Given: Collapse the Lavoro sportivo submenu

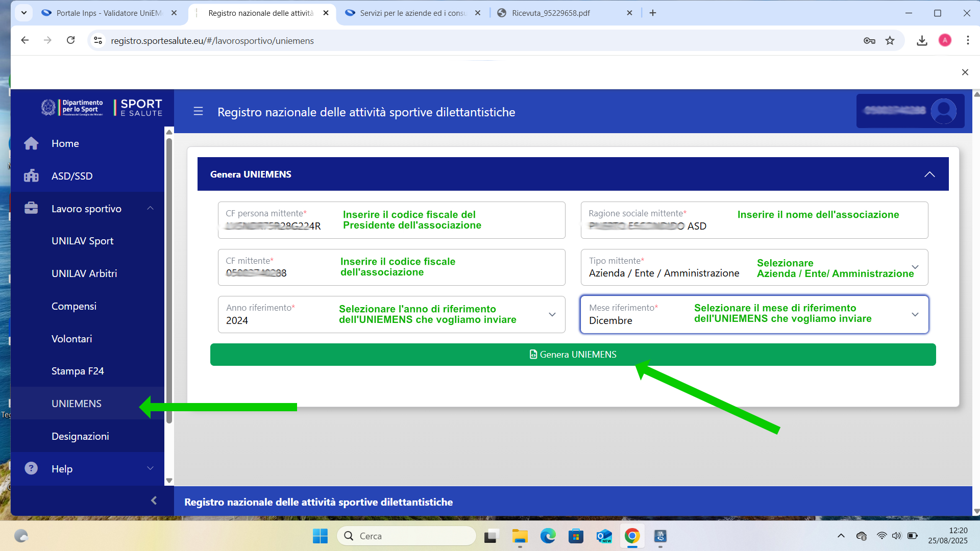Looking at the screenshot, I should (150, 208).
